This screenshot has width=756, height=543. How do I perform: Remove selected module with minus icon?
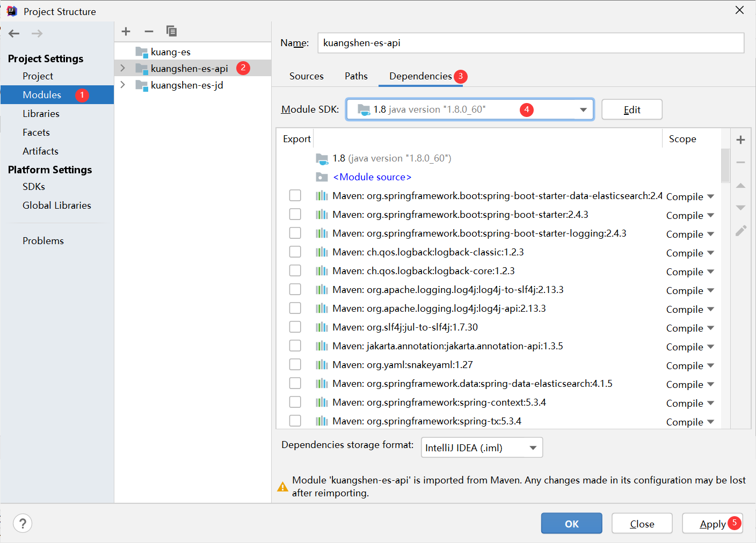click(149, 31)
